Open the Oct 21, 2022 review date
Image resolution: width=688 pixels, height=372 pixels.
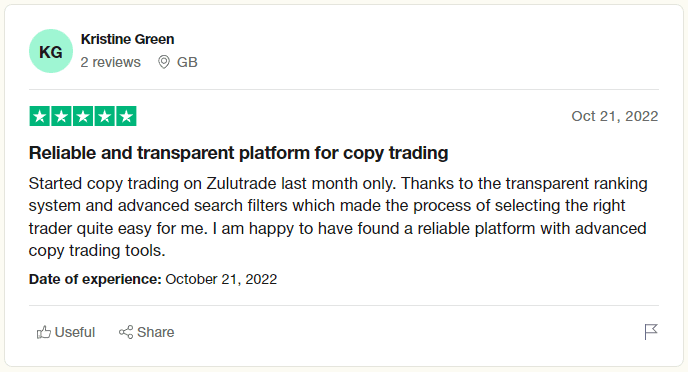click(x=615, y=116)
